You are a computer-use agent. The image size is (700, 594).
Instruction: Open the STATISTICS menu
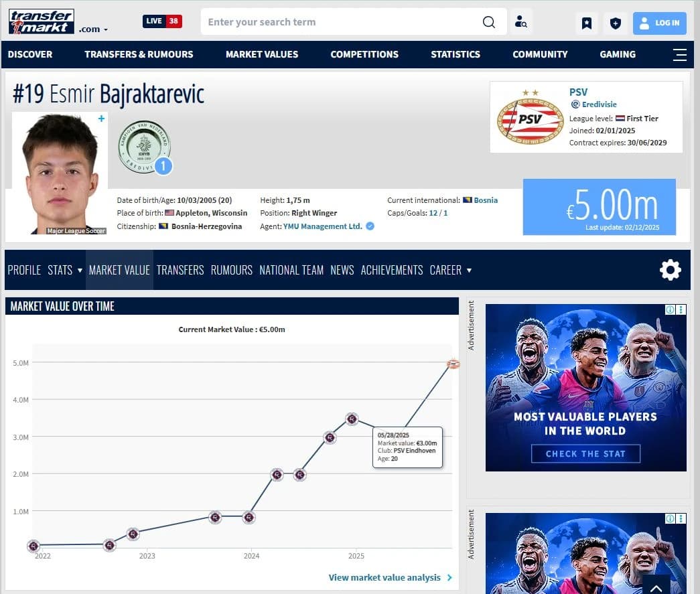[x=456, y=54]
